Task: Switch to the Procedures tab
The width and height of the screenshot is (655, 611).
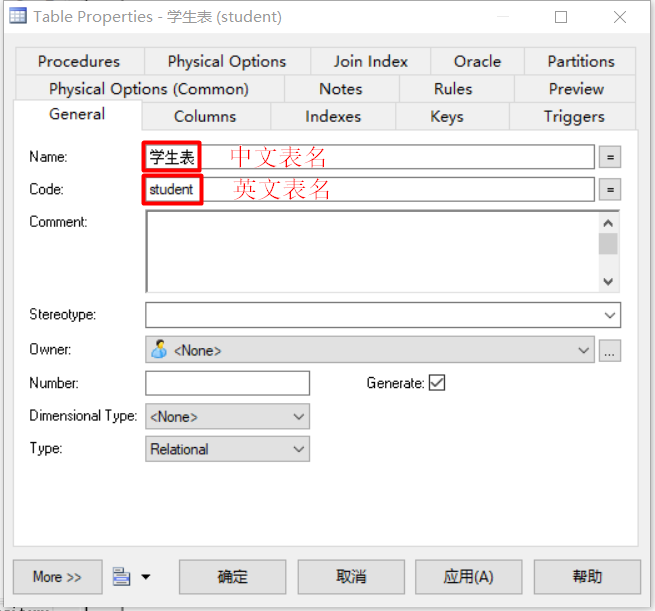Action: (x=79, y=61)
